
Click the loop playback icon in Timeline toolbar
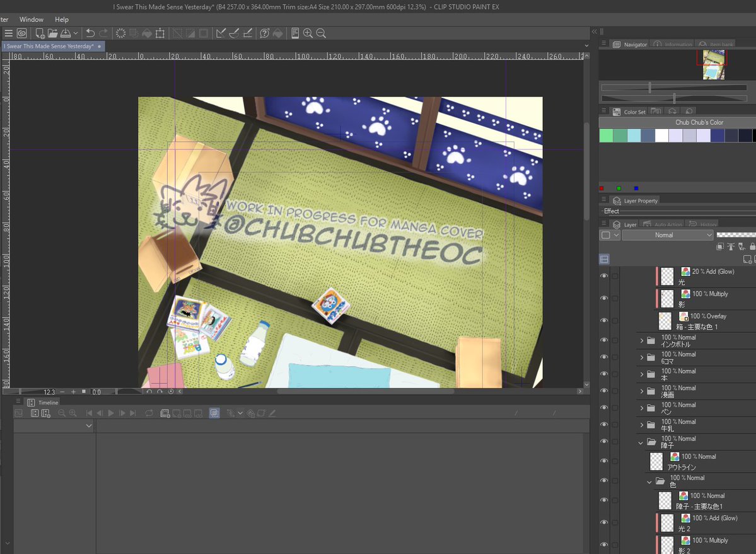(x=149, y=413)
